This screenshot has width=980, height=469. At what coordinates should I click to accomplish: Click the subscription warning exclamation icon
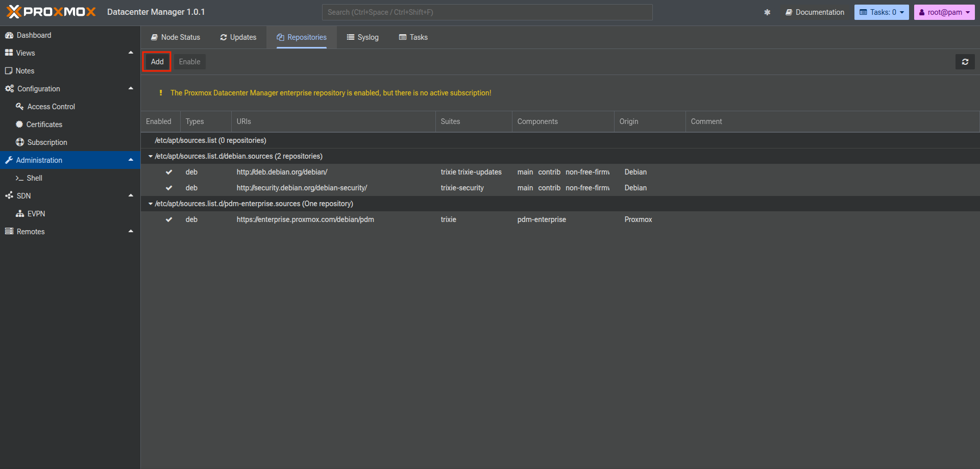(x=161, y=93)
